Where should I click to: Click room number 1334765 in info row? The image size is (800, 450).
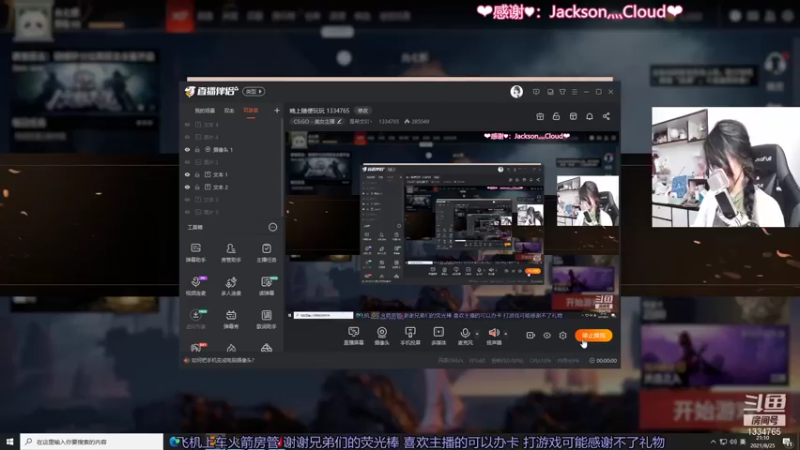click(389, 121)
